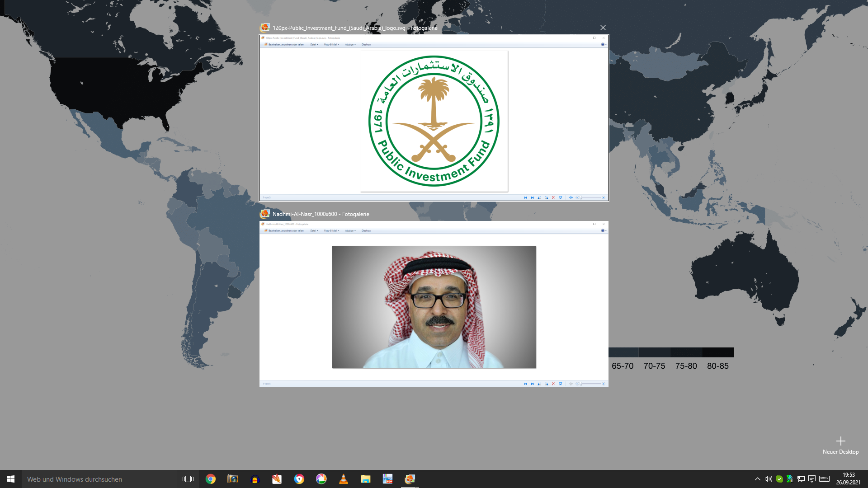Delete the photo using the red X in the logo window
The image size is (868, 488).
click(553, 197)
